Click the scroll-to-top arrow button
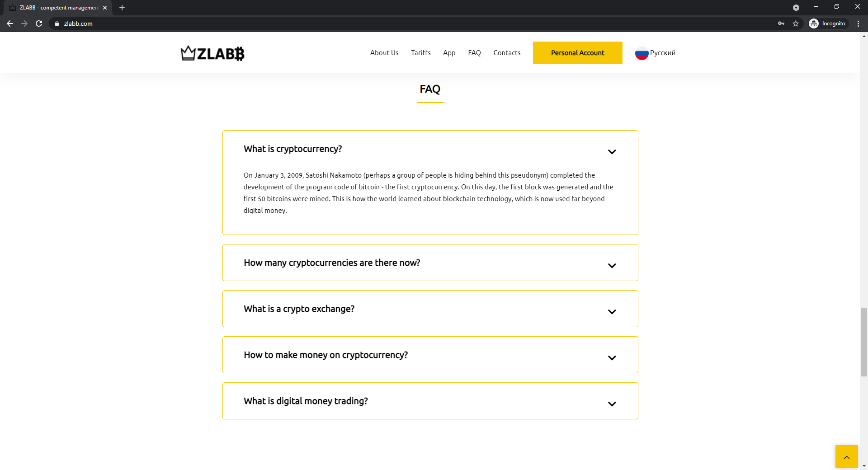868x470 pixels. coord(846,456)
